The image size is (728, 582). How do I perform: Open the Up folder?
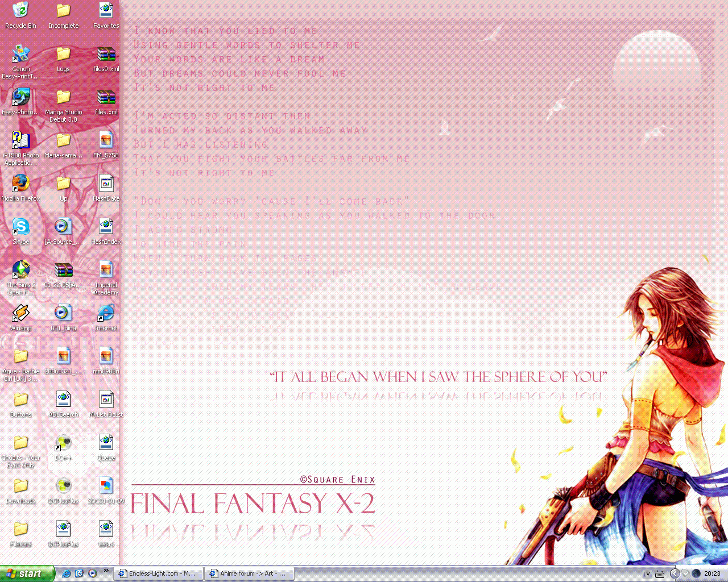click(63, 188)
